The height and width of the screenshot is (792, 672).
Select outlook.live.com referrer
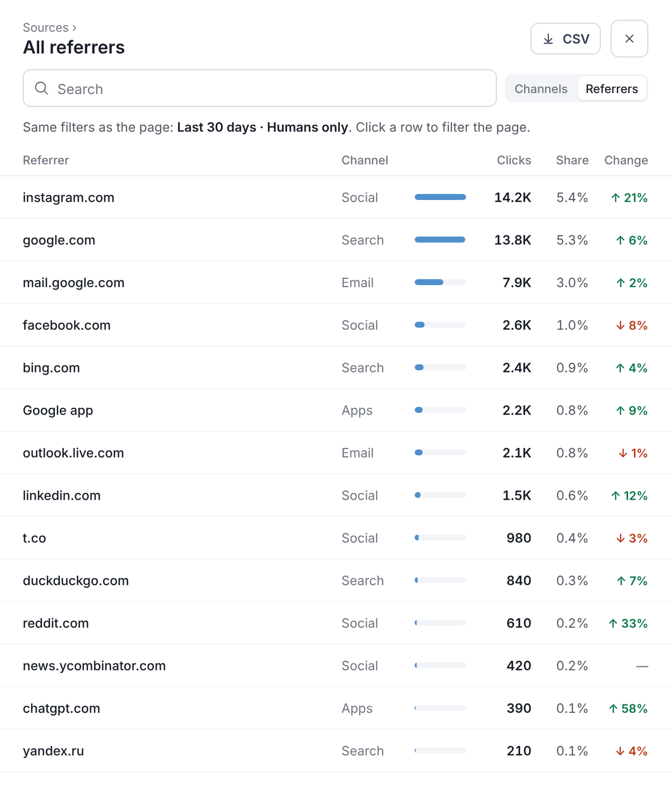coord(336,453)
